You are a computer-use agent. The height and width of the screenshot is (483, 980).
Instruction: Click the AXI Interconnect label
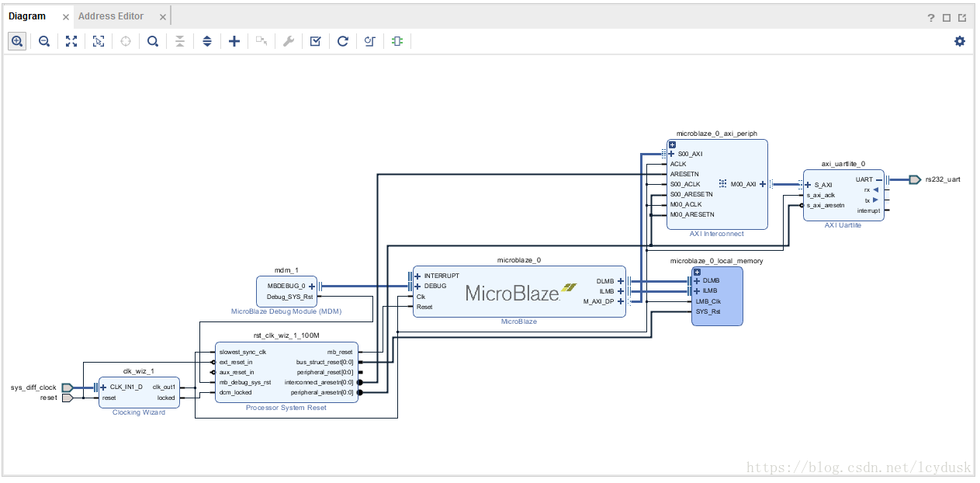716,234
